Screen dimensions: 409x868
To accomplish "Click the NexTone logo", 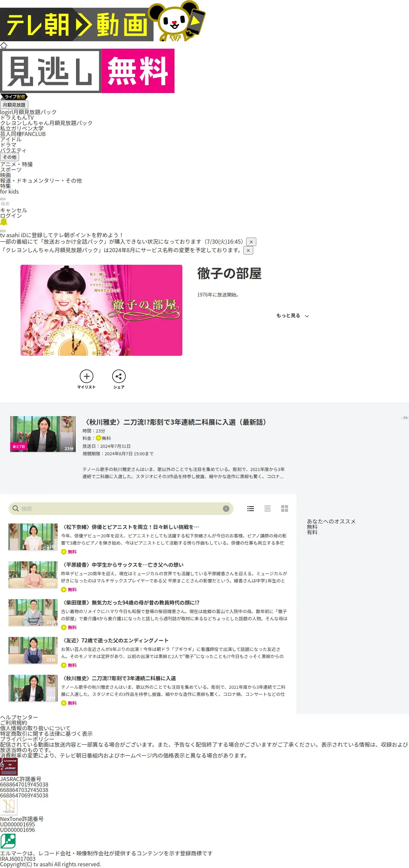I will [x=9, y=807].
